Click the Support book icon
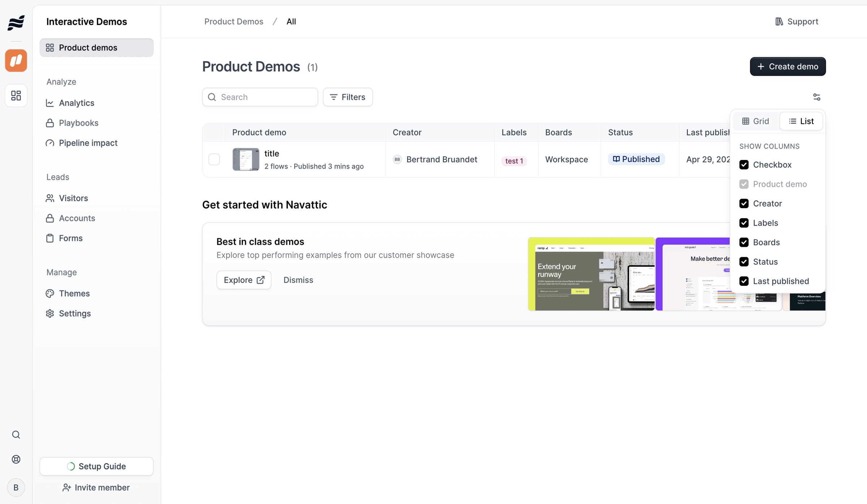Image resolution: width=867 pixels, height=504 pixels. click(779, 22)
